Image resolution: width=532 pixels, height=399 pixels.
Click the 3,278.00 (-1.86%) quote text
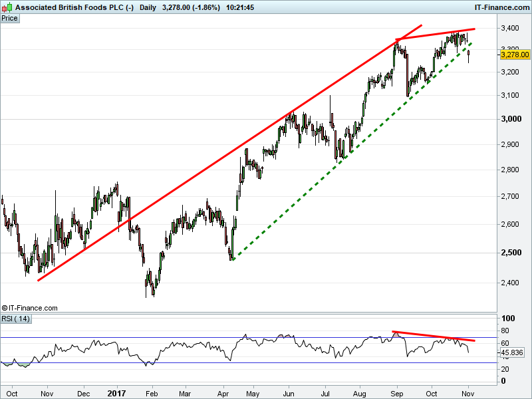[191, 7]
